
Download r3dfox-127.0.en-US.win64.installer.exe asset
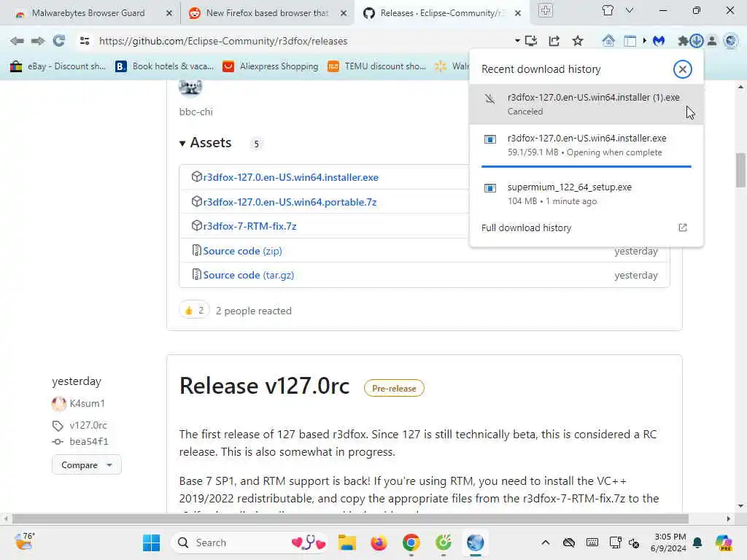click(x=290, y=177)
